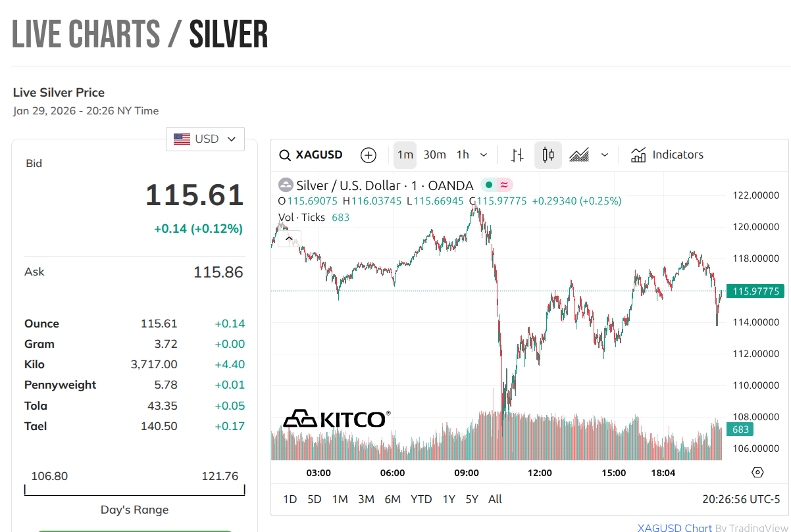Click the 115.97775 current price label
The height and width of the screenshot is (532, 791).
pos(755,291)
